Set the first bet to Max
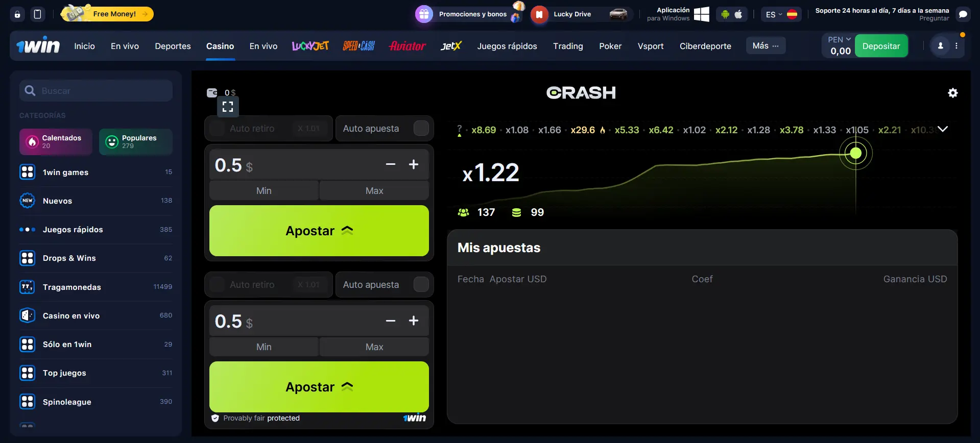This screenshot has height=443, width=980. 374,190
